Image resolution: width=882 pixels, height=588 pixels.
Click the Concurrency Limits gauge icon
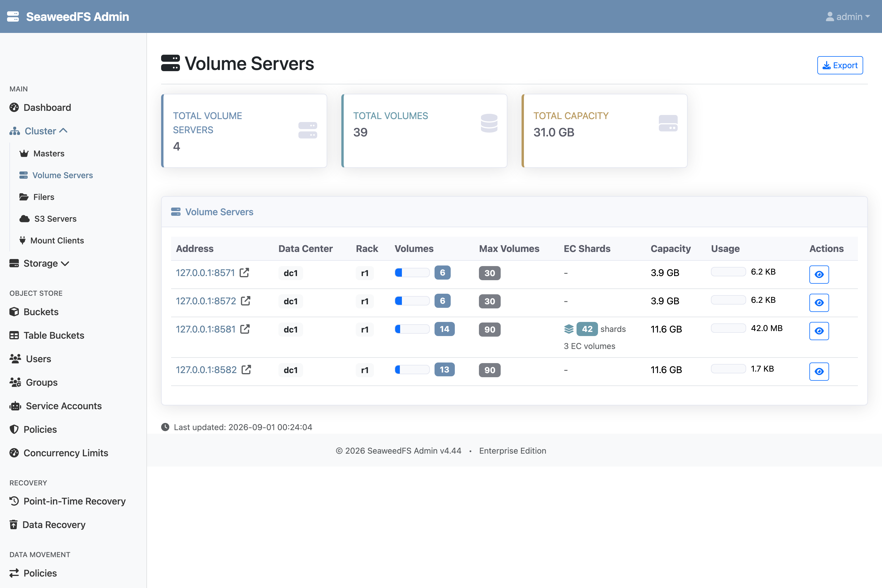pos(14,453)
